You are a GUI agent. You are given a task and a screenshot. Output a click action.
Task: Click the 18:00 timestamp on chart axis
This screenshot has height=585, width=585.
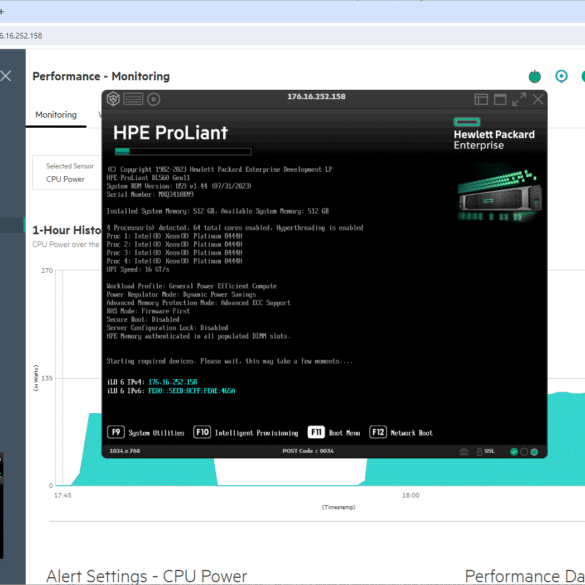[x=410, y=495]
